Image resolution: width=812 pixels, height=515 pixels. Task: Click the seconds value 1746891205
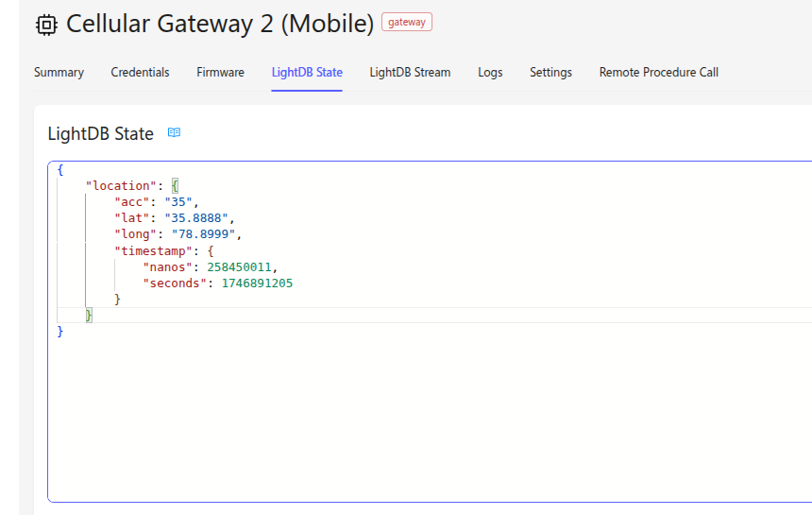coord(258,283)
